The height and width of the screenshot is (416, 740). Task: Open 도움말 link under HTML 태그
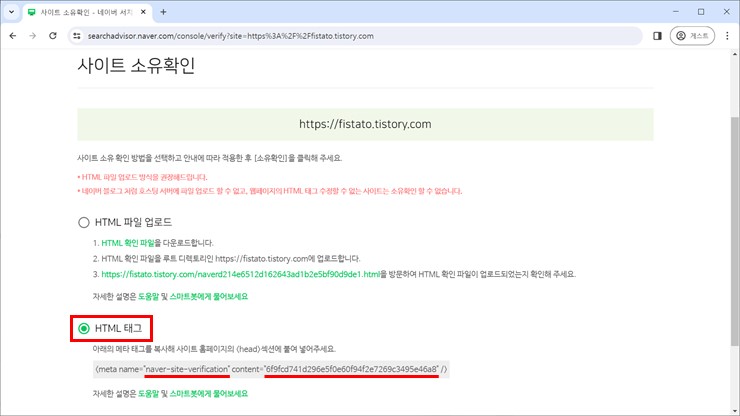(x=148, y=393)
